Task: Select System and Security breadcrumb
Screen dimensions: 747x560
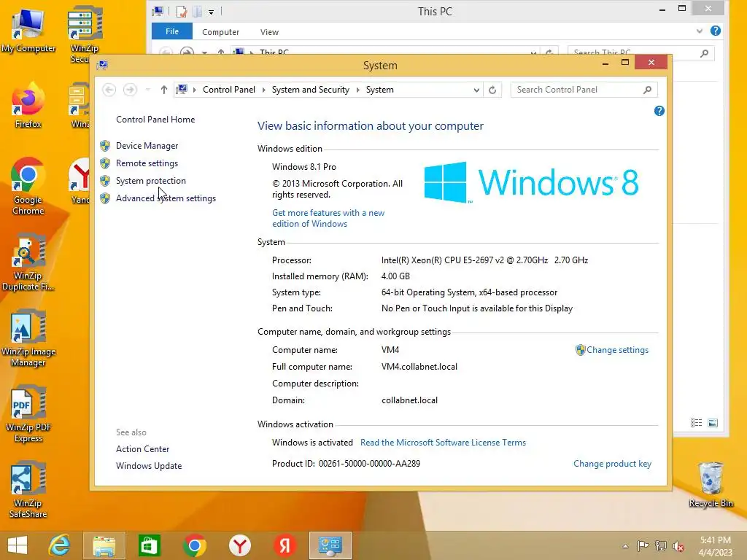Action: pos(311,90)
